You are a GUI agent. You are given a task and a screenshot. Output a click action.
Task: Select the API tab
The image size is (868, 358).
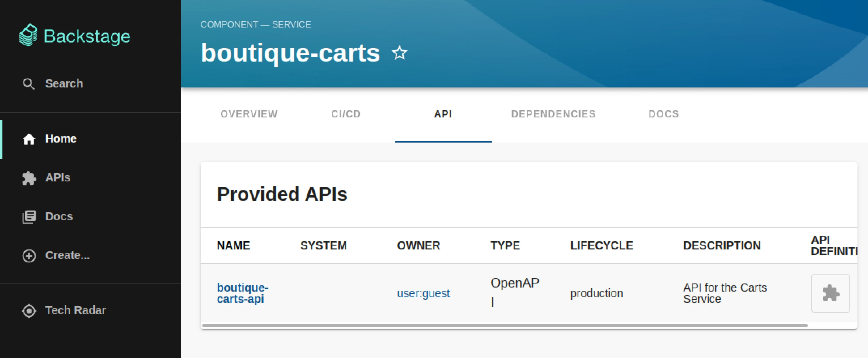click(442, 114)
